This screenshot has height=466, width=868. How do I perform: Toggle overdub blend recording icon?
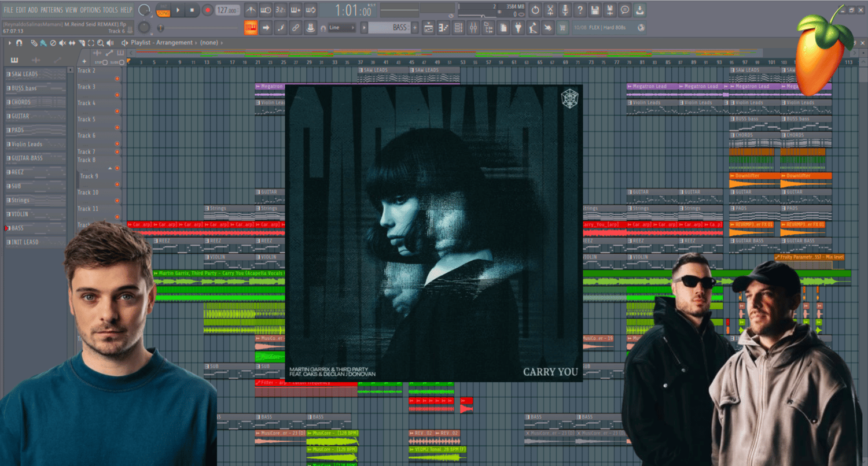[296, 10]
